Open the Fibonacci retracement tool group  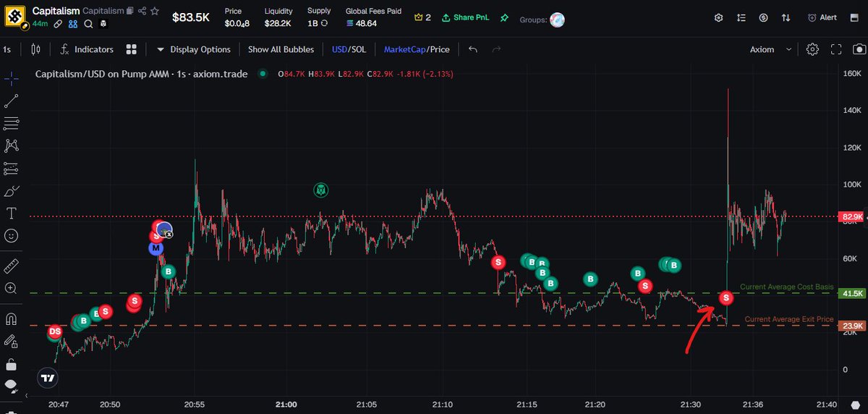[11, 123]
